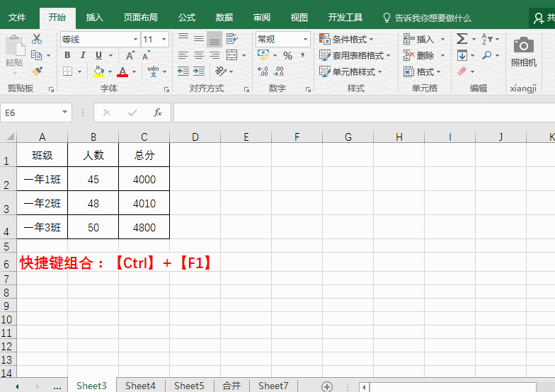The image size is (555, 392).
Task: Open the 常规 number format dropdown
Action: coord(305,40)
